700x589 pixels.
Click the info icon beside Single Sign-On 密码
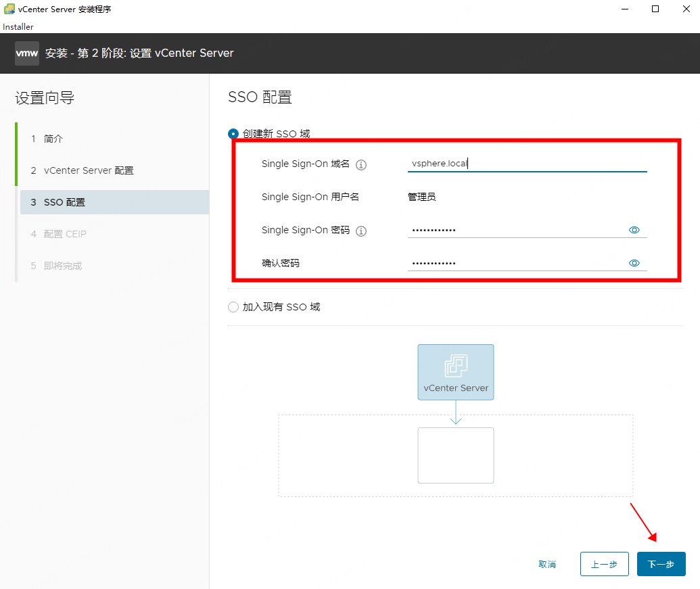pyautogui.click(x=360, y=231)
